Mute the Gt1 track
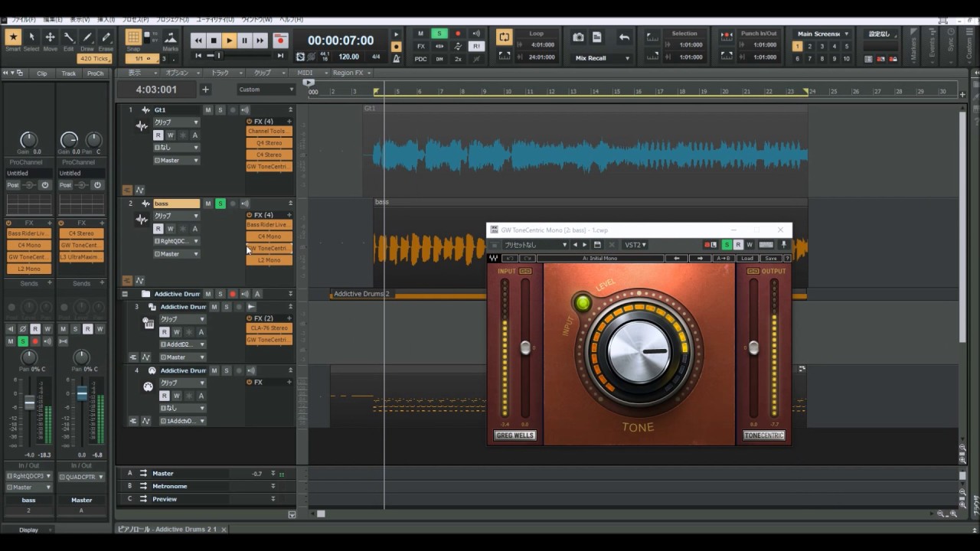This screenshot has height=551, width=980. point(207,110)
